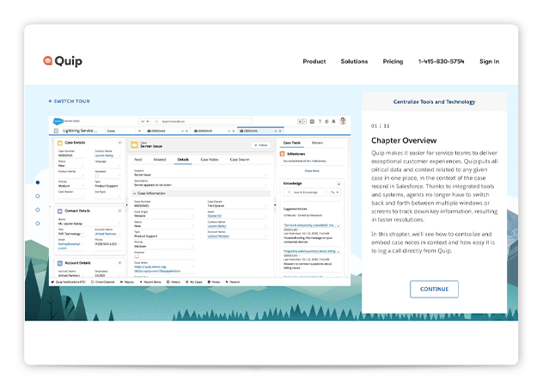Image resolution: width=543 pixels, height=392 pixels.
Task: Click the Salesforce cloud logo
Action: tap(58, 121)
